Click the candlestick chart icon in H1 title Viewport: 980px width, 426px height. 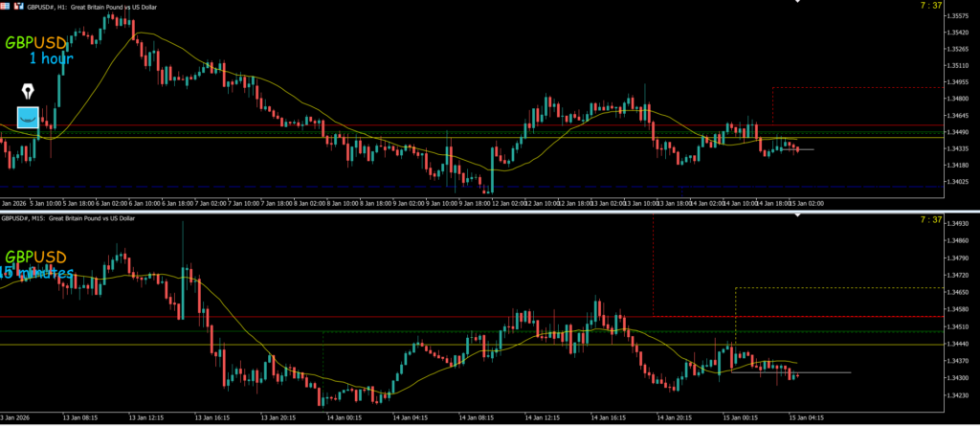click(x=19, y=7)
